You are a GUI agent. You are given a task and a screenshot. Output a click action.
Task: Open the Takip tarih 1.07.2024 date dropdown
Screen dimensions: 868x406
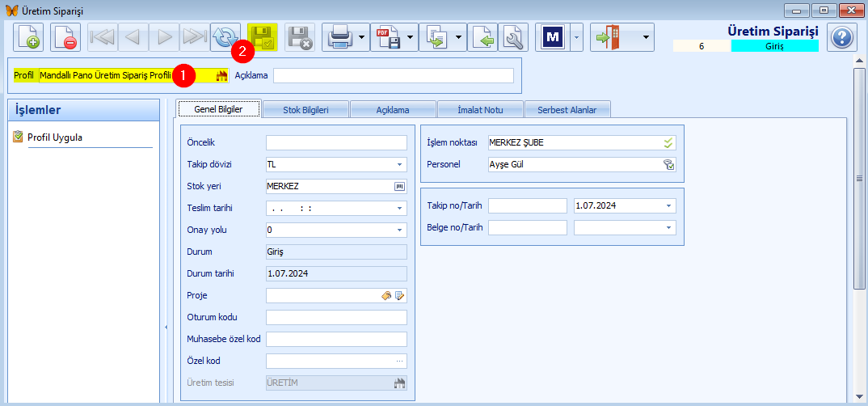pyautogui.click(x=668, y=206)
